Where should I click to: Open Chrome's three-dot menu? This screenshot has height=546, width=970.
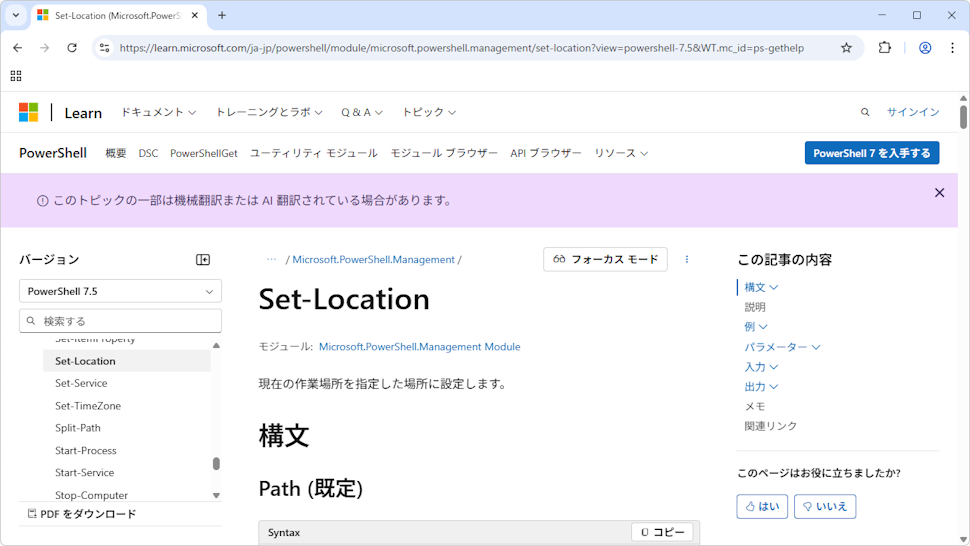952,48
